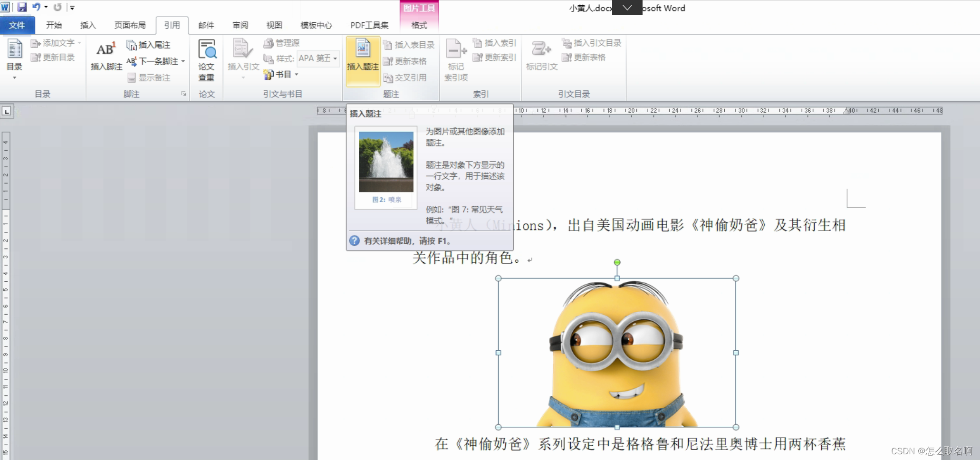Click 显示备注 button

tap(149, 77)
